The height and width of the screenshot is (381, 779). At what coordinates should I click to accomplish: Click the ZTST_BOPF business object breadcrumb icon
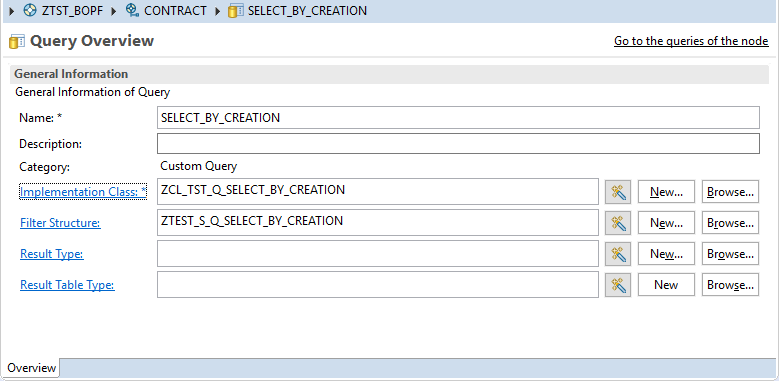[30, 10]
